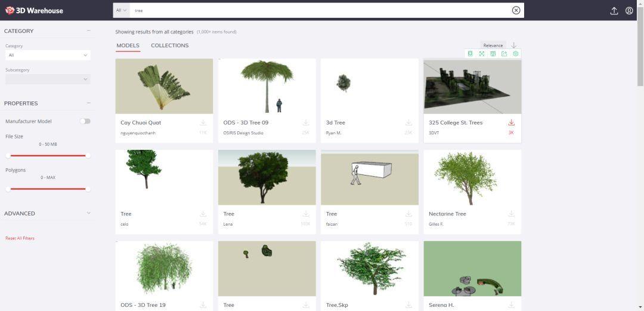Download the Tree model by faizan
The height and width of the screenshot is (311, 644).
(x=408, y=214)
